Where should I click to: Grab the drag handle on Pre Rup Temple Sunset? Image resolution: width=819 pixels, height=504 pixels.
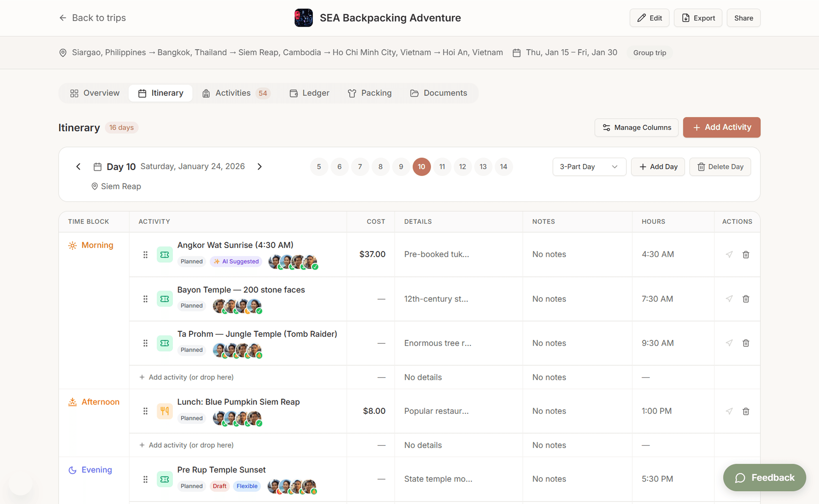[145, 479]
